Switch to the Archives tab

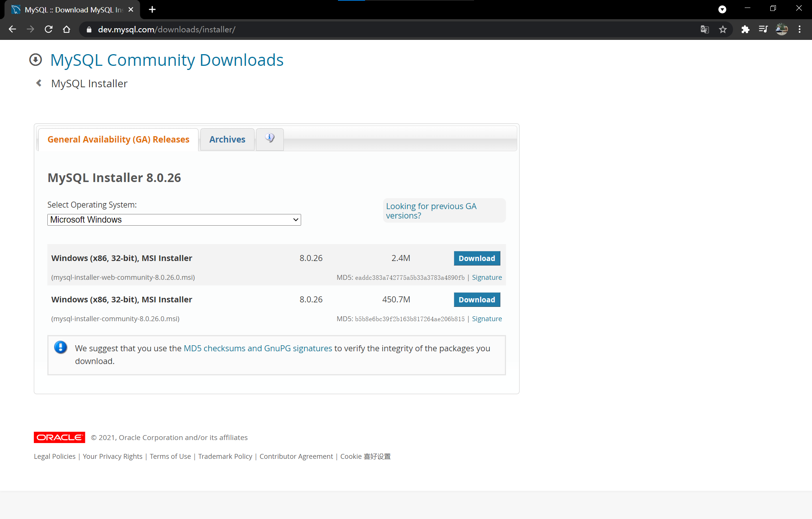click(227, 140)
